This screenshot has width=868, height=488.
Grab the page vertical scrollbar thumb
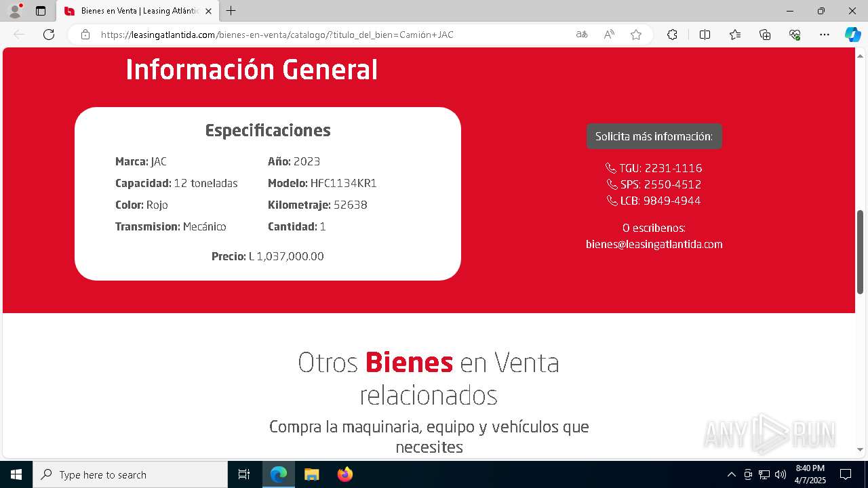click(861, 252)
